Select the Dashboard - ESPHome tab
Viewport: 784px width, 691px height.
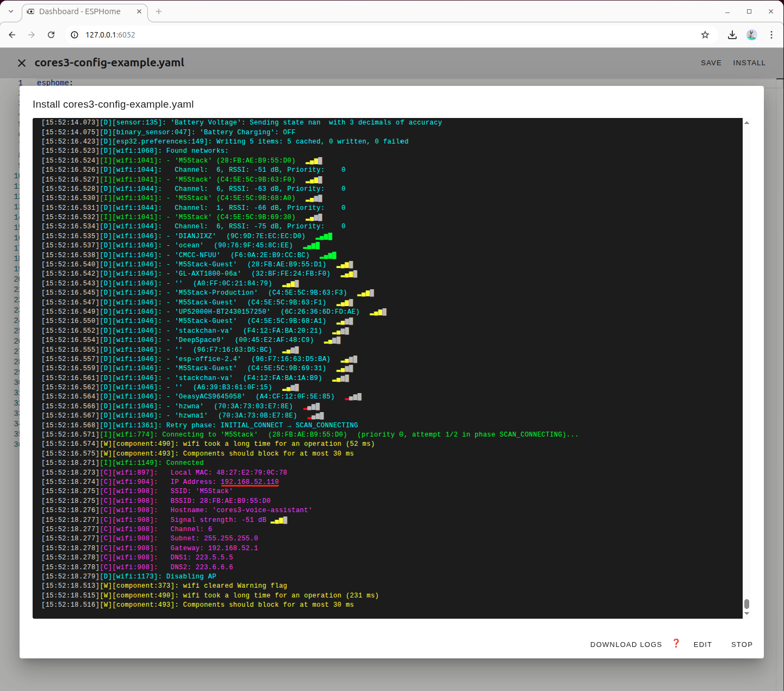pyautogui.click(x=79, y=11)
